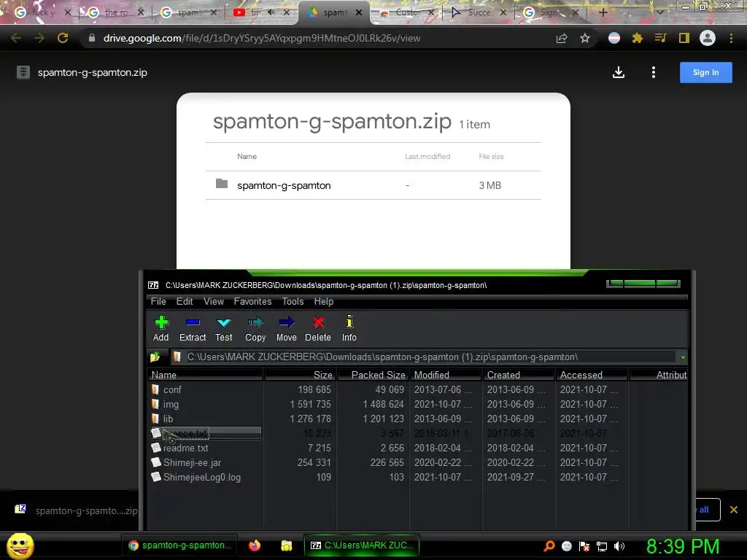Click the volume icon in system tray

619,546
